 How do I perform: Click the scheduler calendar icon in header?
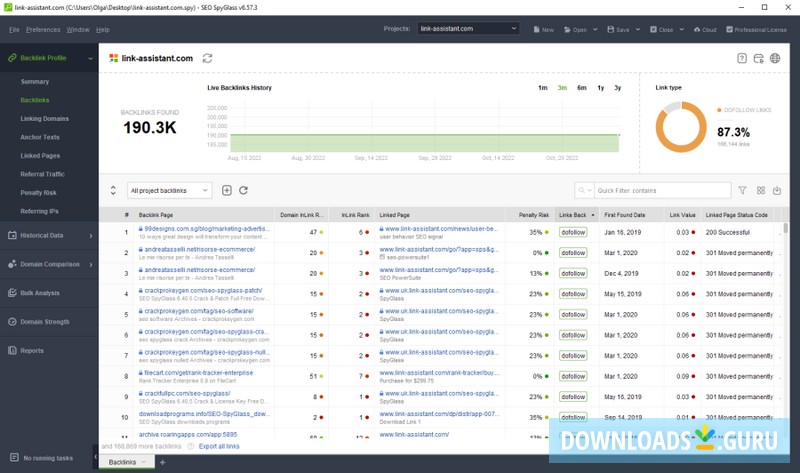point(758,58)
